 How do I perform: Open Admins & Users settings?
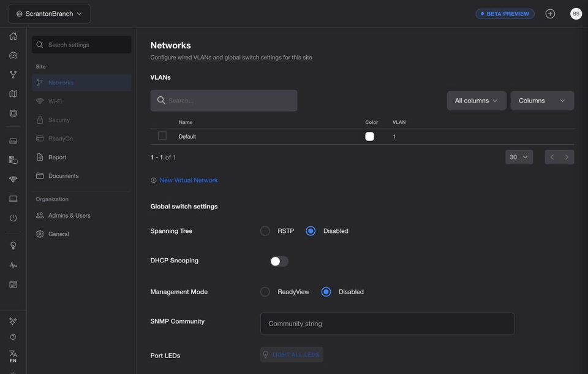point(81,216)
